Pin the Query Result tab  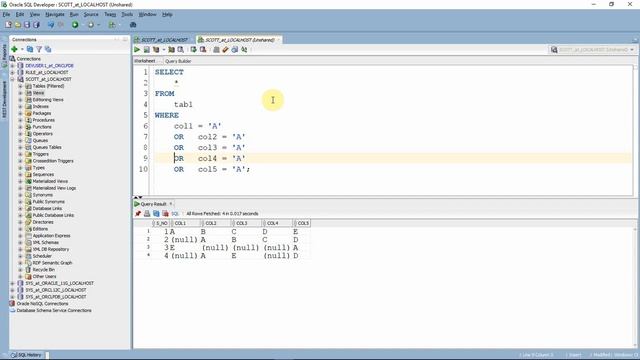(138, 213)
